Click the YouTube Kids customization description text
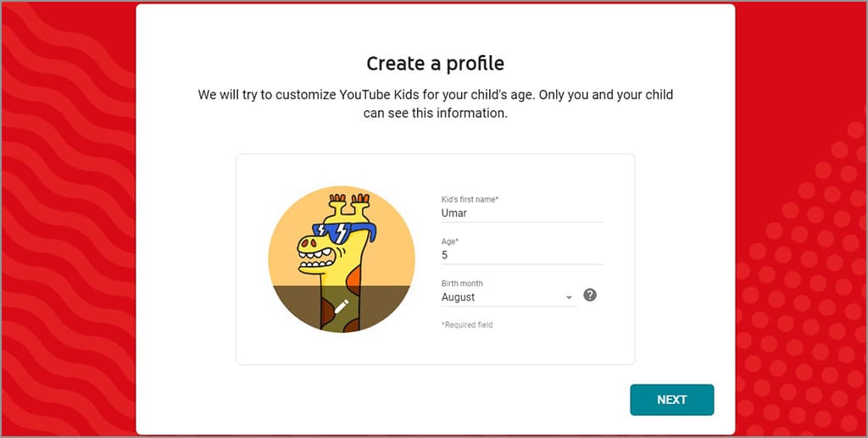This screenshot has width=868, height=438. [x=435, y=103]
